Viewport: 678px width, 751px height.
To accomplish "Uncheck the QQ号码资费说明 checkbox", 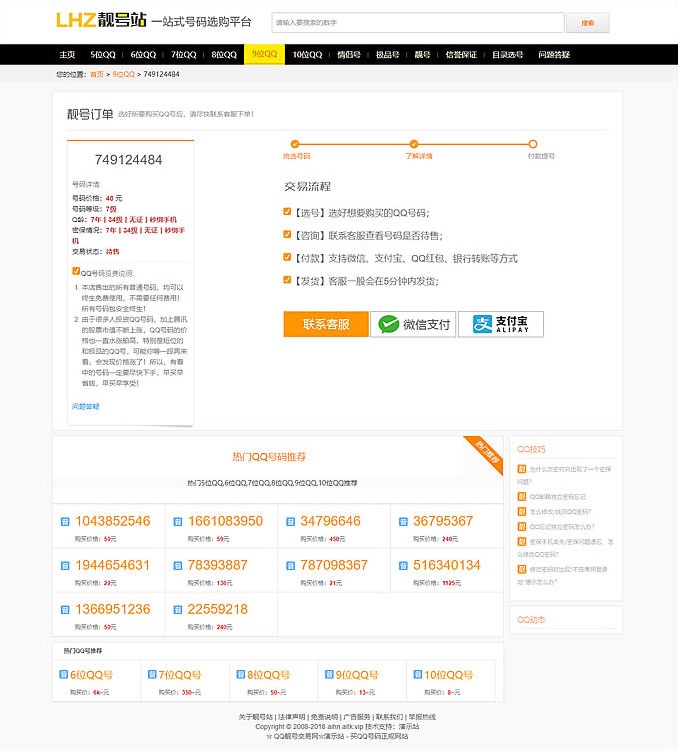I will 76,271.
